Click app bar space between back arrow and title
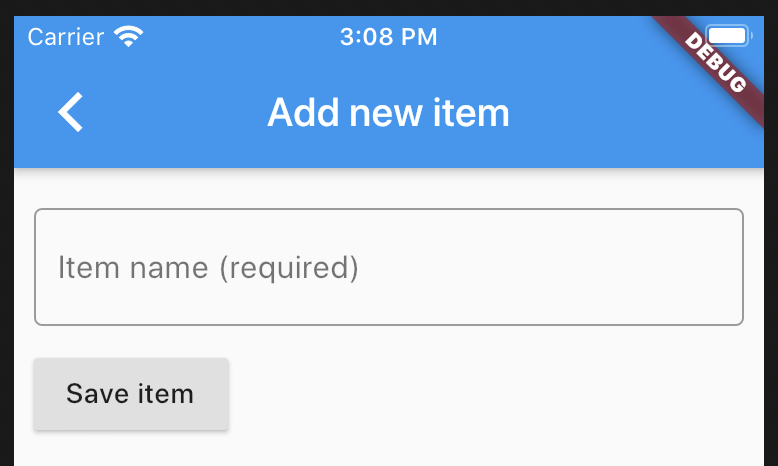Viewport: 778px width, 466px height. pos(170,113)
